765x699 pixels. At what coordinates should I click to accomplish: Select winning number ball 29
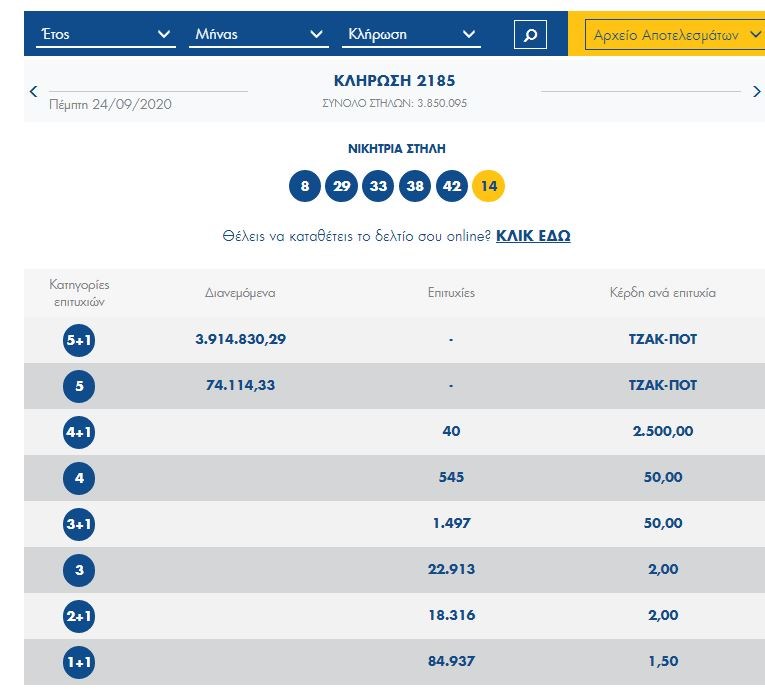click(342, 186)
